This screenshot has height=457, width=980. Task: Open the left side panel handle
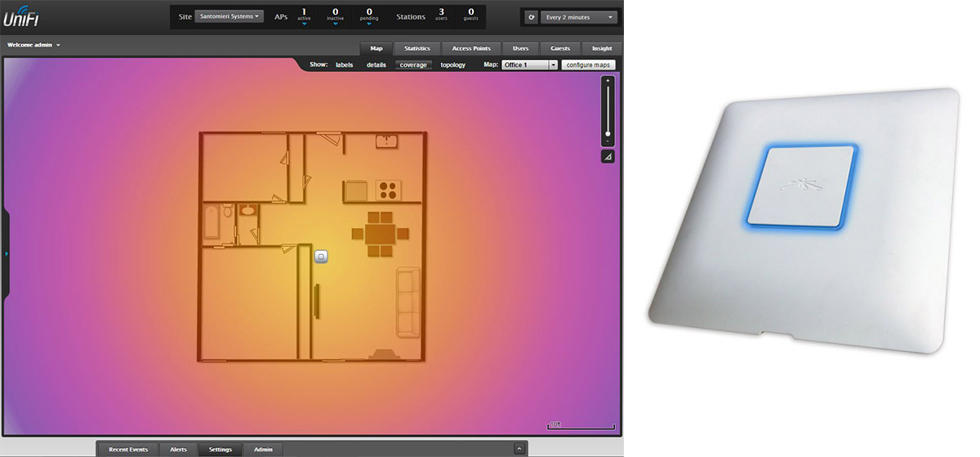[x=7, y=254]
